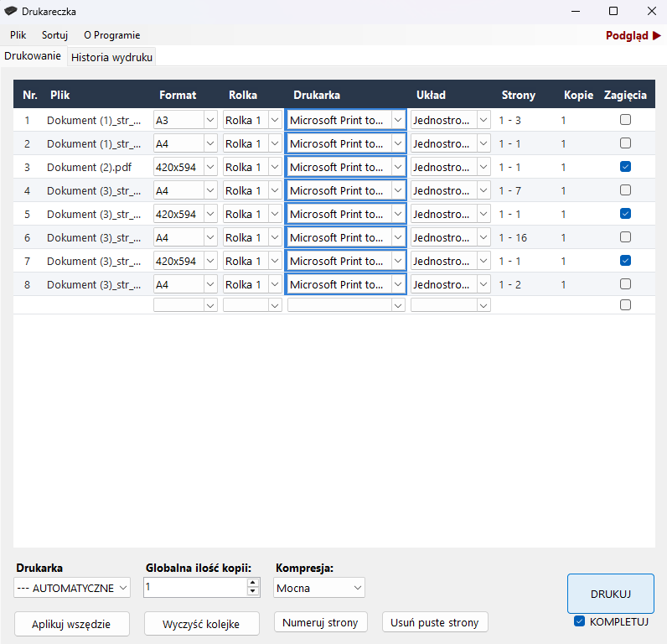Viewport: 667px width, 644px height.
Task: Click the Kopie column header
Action: coord(578,95)
